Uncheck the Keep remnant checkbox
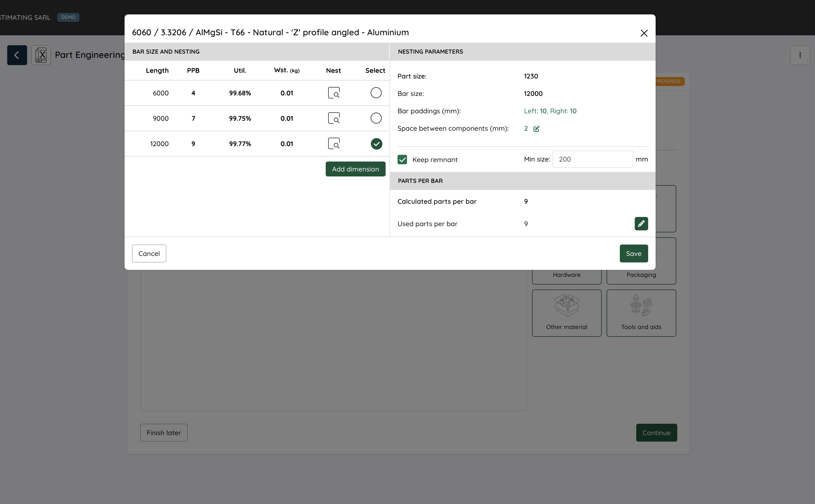Viewport: 815px width, 504px height. pyautogui.click(x=402, y=160)
